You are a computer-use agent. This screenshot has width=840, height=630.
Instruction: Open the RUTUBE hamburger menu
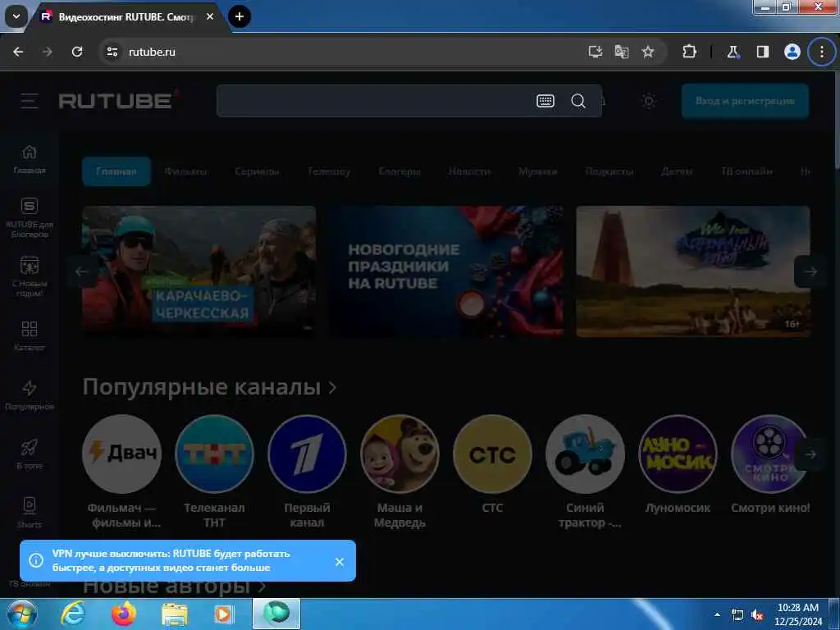[29, 101]
